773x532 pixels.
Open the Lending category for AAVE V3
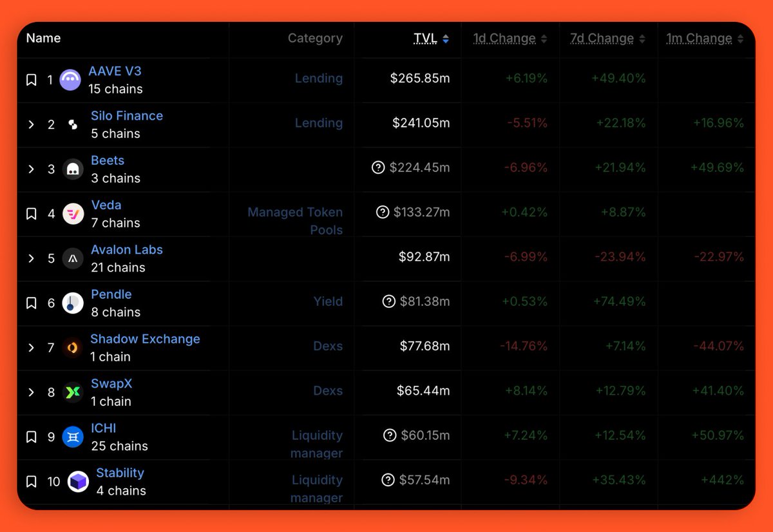319,79
